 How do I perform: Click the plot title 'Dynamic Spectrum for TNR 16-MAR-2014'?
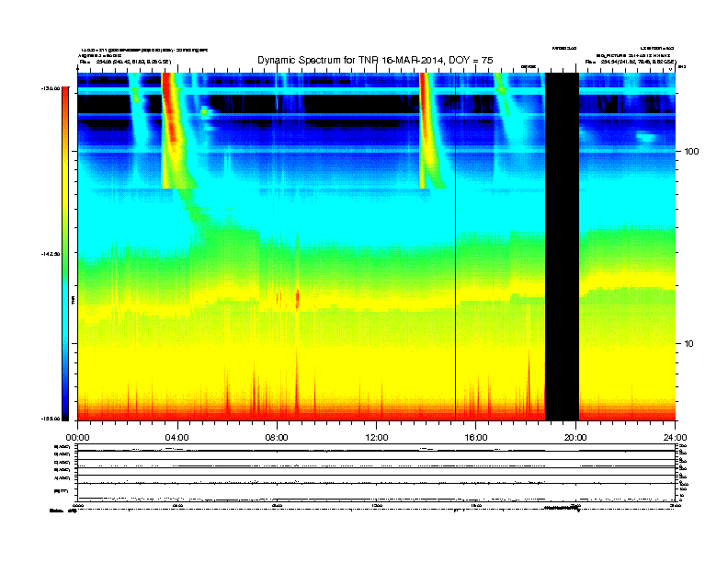(375, 61)
